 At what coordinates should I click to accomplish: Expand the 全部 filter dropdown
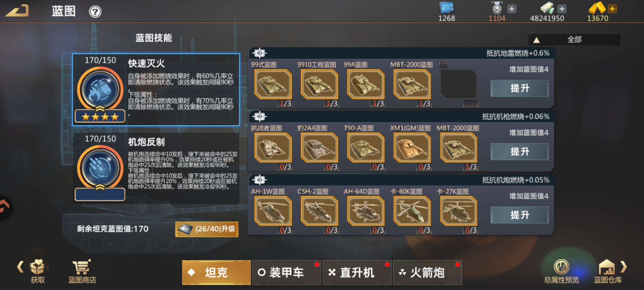click(574, 40)
